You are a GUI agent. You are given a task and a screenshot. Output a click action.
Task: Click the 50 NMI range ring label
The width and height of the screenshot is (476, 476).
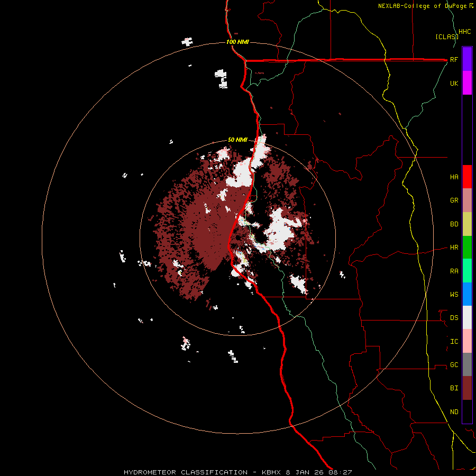coord(237,140)
